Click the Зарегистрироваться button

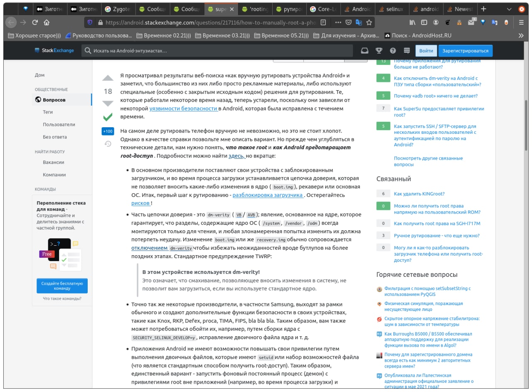pos(465,51)
